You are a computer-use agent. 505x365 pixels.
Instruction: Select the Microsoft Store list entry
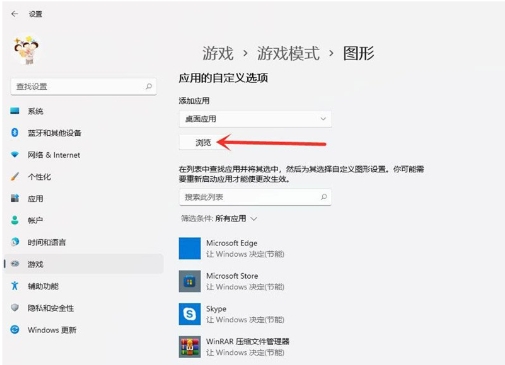[233, 281]
